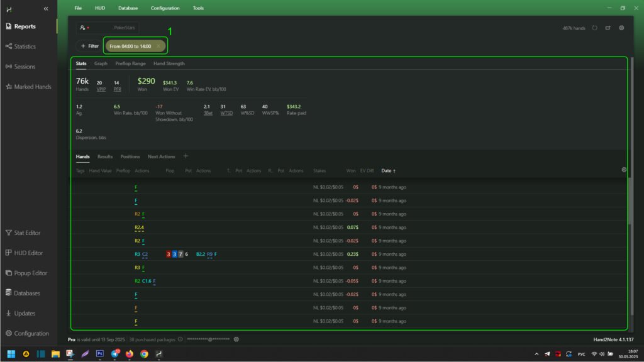This screenshot has height=362, width=644.
Task: Go to Marked Hands in the sidebar
Action: tap(32, 87)
